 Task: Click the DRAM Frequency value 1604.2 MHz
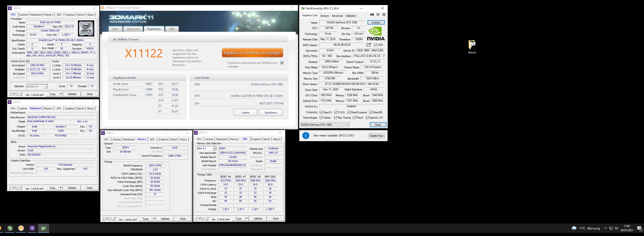(x=155, y=166)
